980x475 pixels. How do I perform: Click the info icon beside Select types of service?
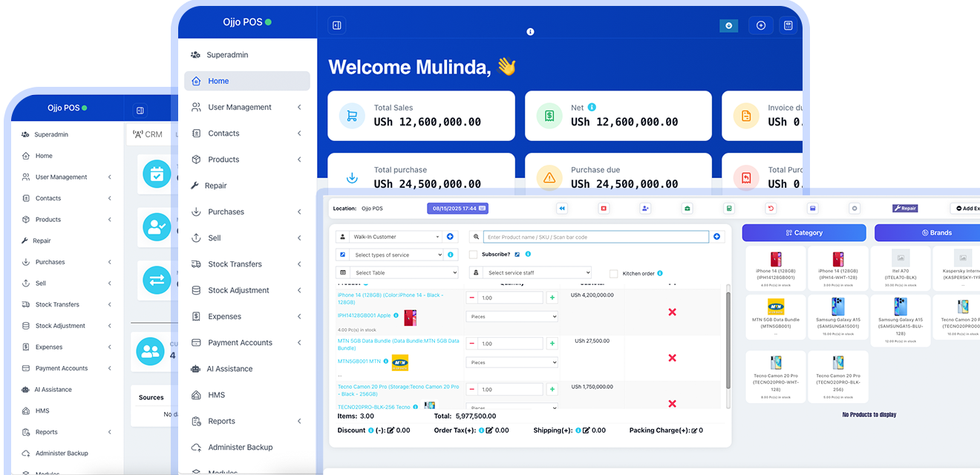(450, 255)
